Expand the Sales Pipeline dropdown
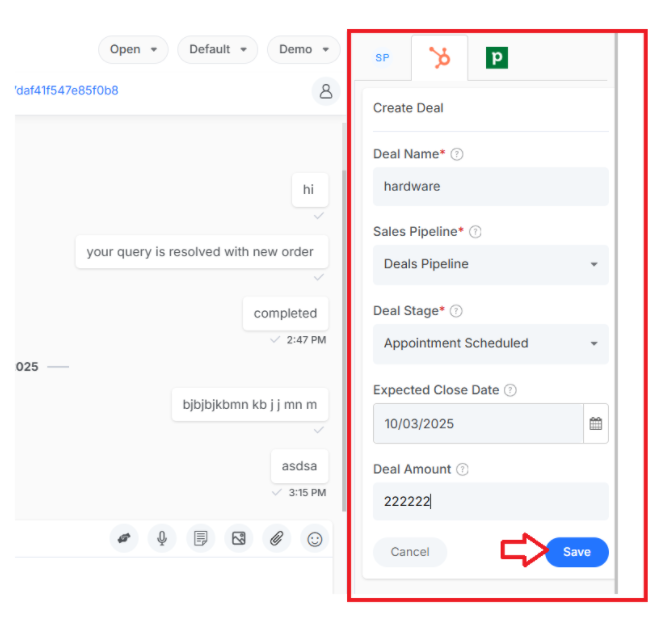This screenshot has width=664, height=622. (491, 264)
